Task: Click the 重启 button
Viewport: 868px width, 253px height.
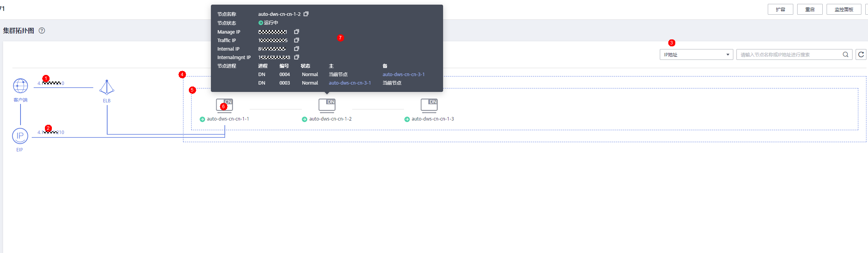Action: point(810,9)
